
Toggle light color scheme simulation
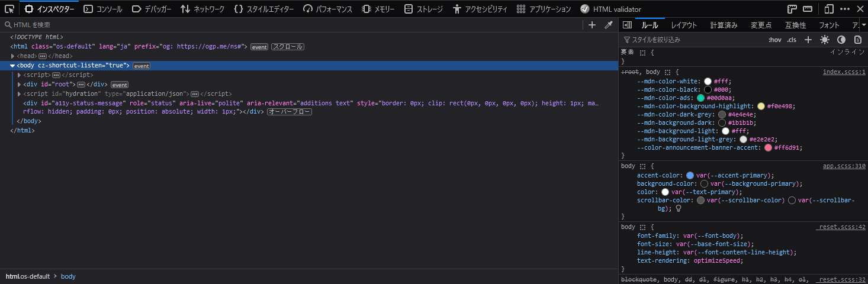pyautogui.click(x=824, y=40)
